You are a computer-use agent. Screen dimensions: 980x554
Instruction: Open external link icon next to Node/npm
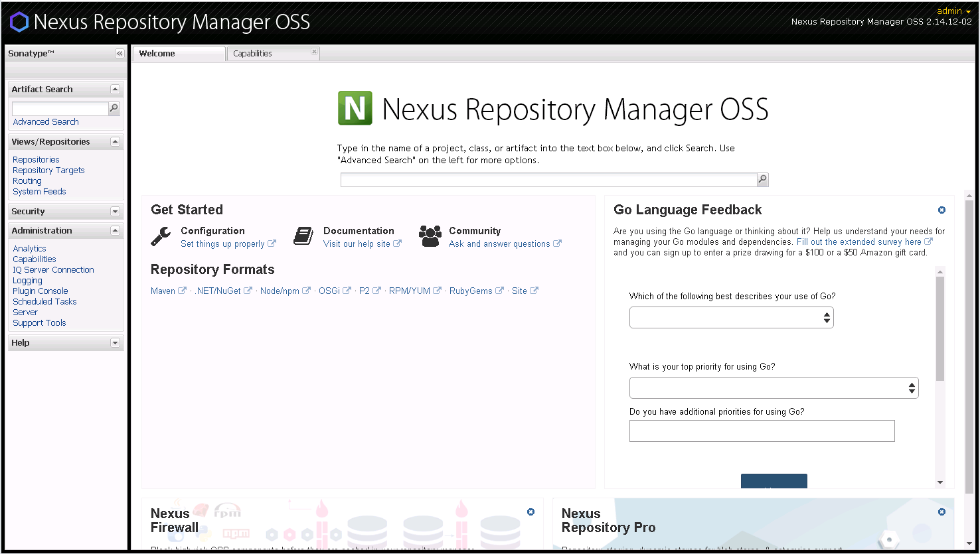[306, 291]
